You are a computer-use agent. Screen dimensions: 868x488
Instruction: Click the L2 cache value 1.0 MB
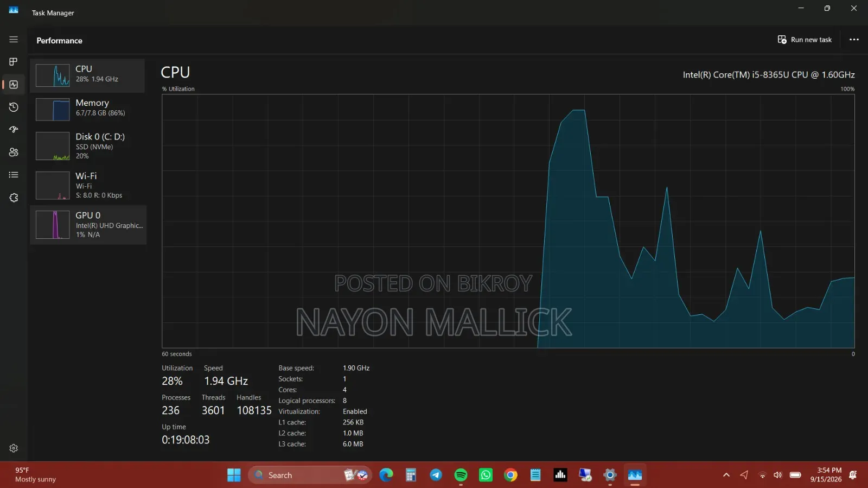coord(353,433)
